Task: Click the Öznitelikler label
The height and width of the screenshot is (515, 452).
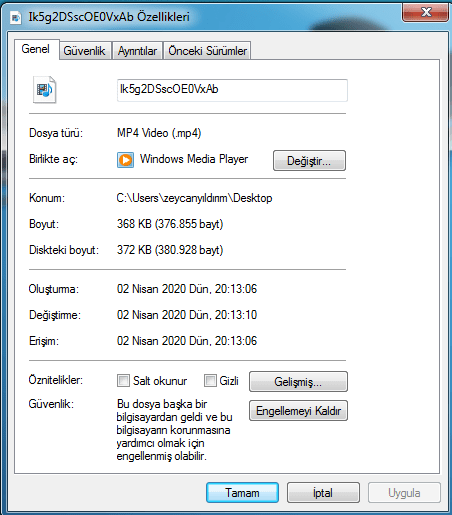Action: point(56,380)
